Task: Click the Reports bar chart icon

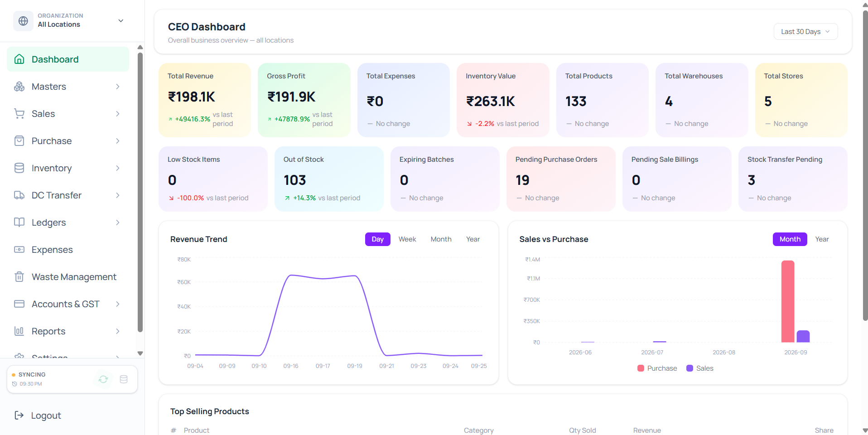Action: tap(19, 331)
